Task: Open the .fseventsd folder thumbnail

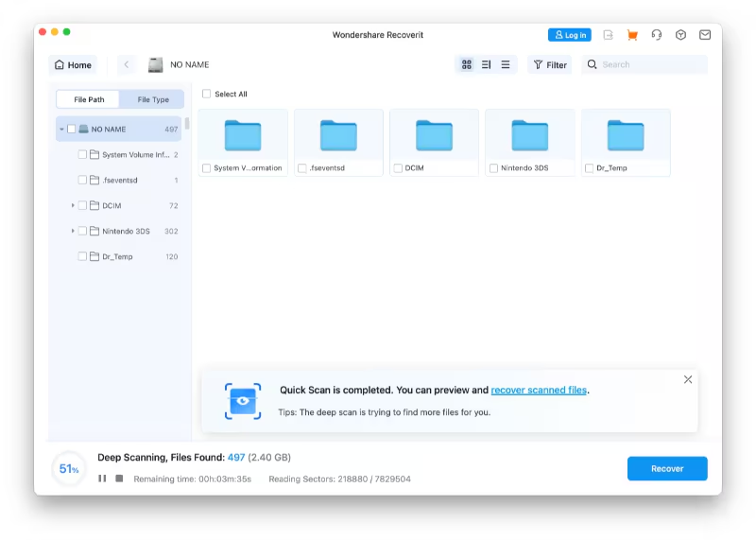Action: (338, 135)
